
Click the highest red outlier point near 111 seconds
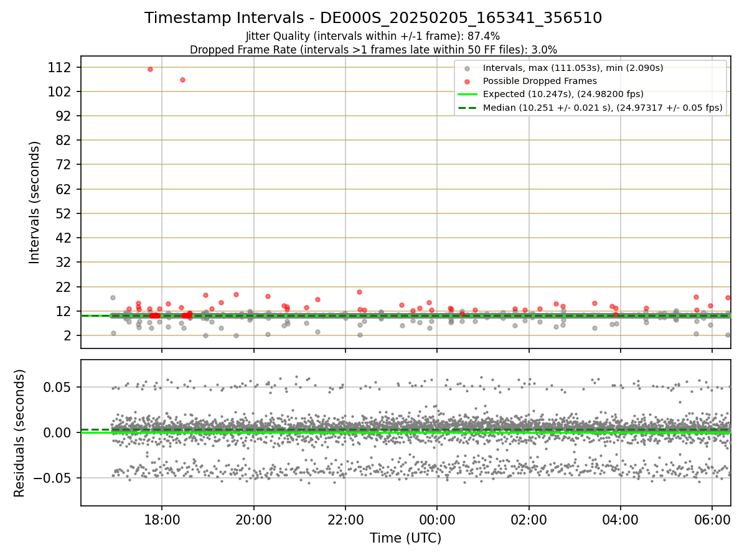pyautogui.click(x=150, y=69)
